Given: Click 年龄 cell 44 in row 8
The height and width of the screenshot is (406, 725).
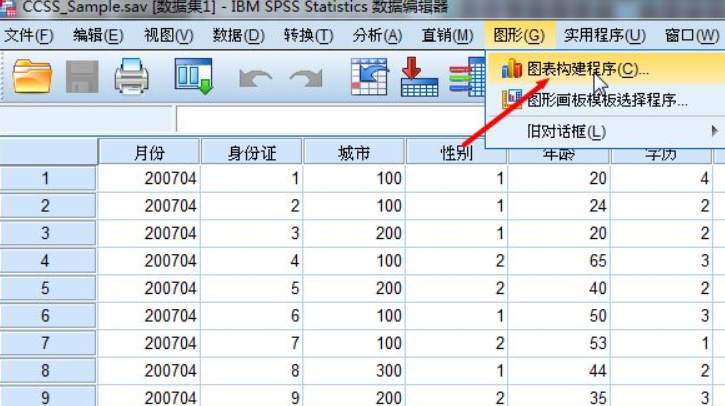Looking at the screenshot, I should (559, 370).
